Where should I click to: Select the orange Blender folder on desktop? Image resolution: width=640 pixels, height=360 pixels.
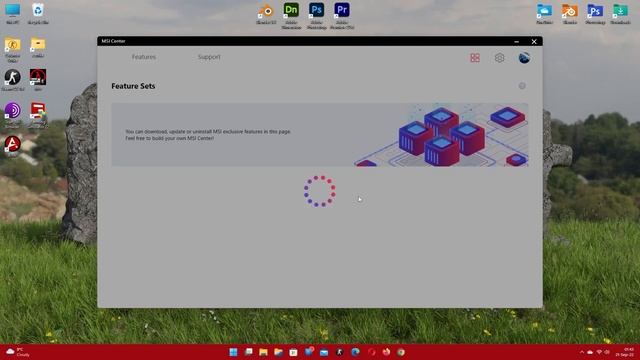570,13
